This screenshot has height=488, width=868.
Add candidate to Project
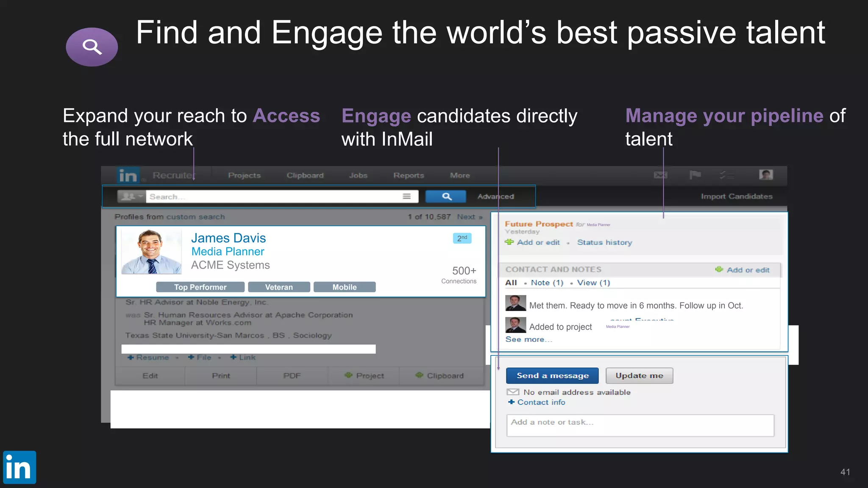coord(364,376)
